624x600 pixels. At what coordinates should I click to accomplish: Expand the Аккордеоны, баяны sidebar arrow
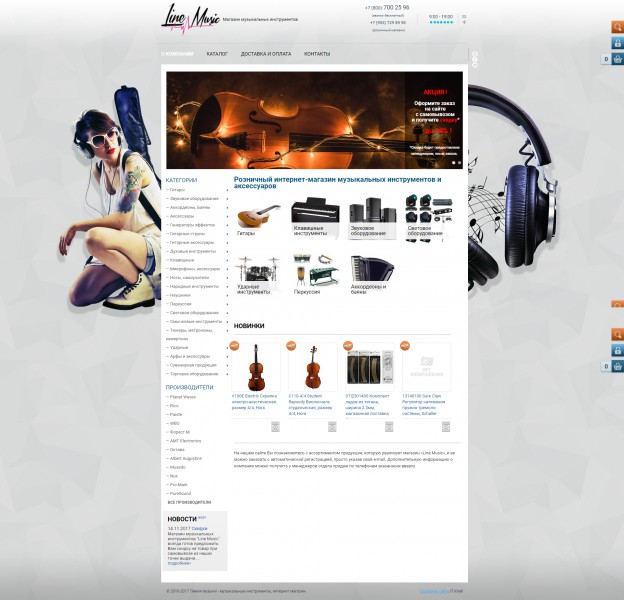pos(227,208)
